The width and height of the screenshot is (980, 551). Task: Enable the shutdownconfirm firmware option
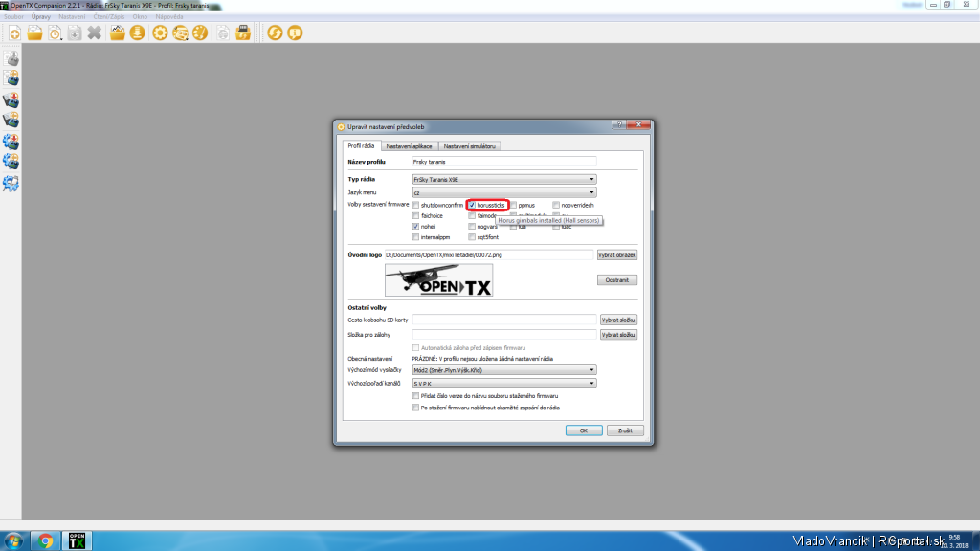pyautogui.click(x=415, y=205)
